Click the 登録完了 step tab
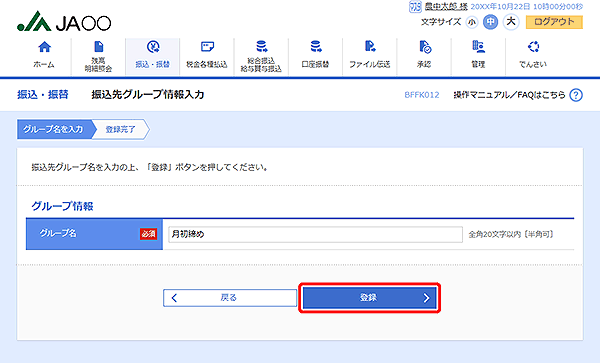Viewport: 600px width, 363px height. (121, 129)
